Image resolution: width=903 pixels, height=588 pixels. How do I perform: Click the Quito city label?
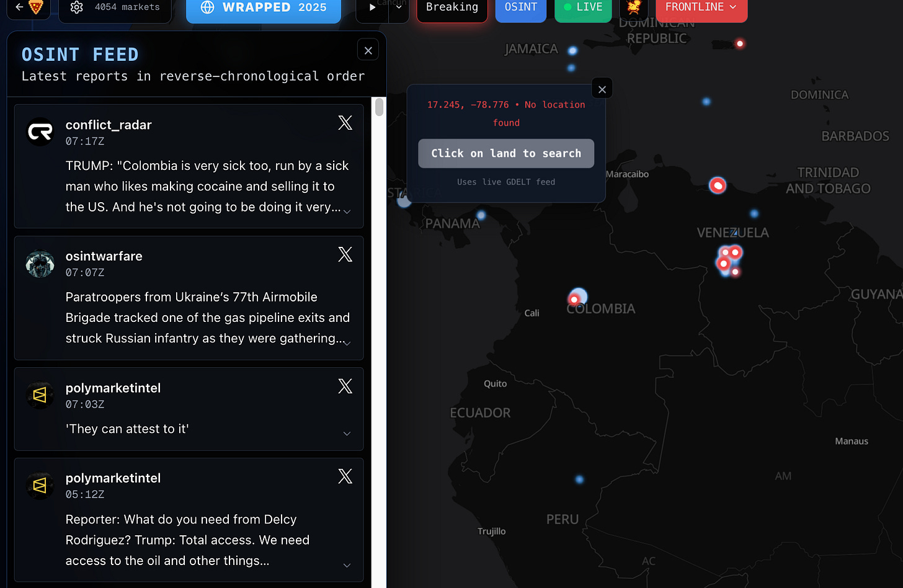(x=495, y=384)
